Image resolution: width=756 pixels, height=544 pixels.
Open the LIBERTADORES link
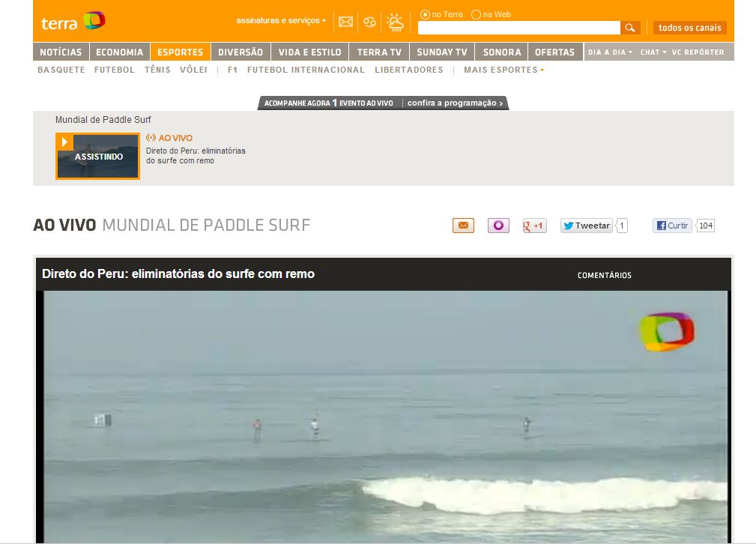409,70
